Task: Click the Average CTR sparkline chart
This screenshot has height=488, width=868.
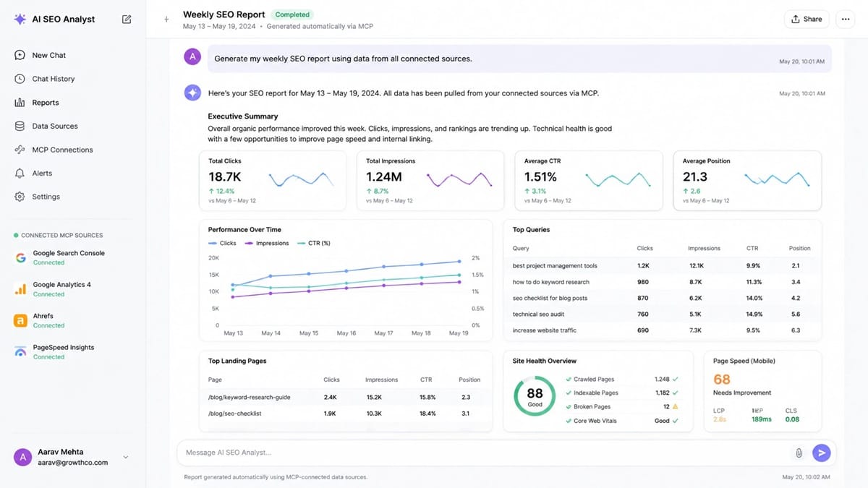Action: pos(618,179)
